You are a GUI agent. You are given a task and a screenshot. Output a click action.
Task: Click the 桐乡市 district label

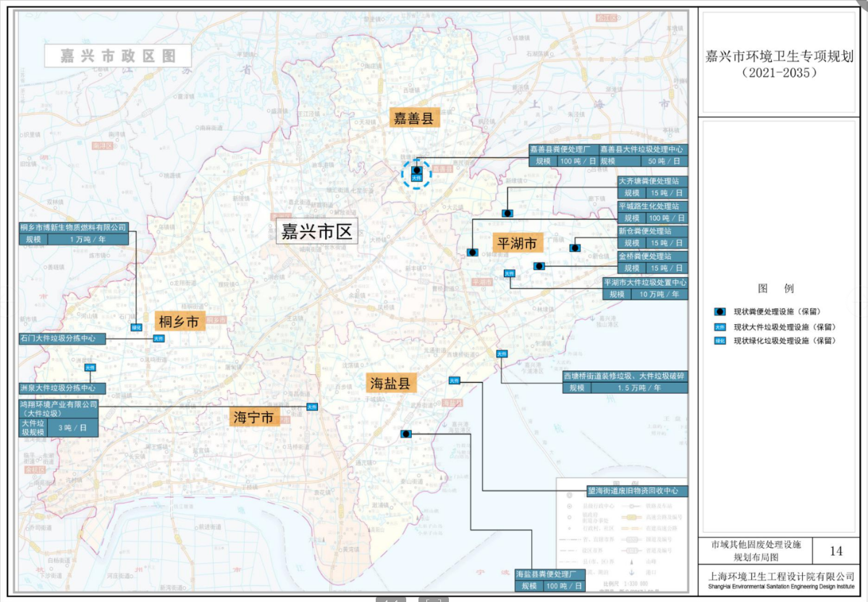click(180, 321)
